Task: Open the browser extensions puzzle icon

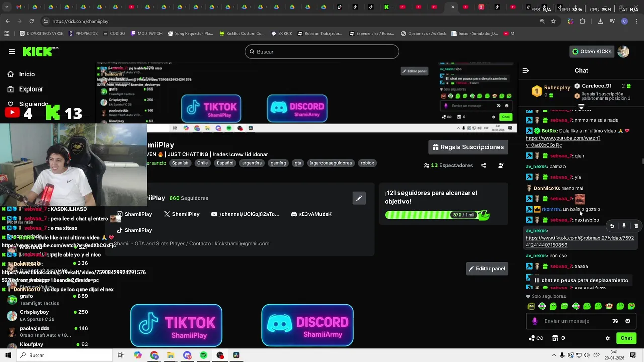Action: 583,21
